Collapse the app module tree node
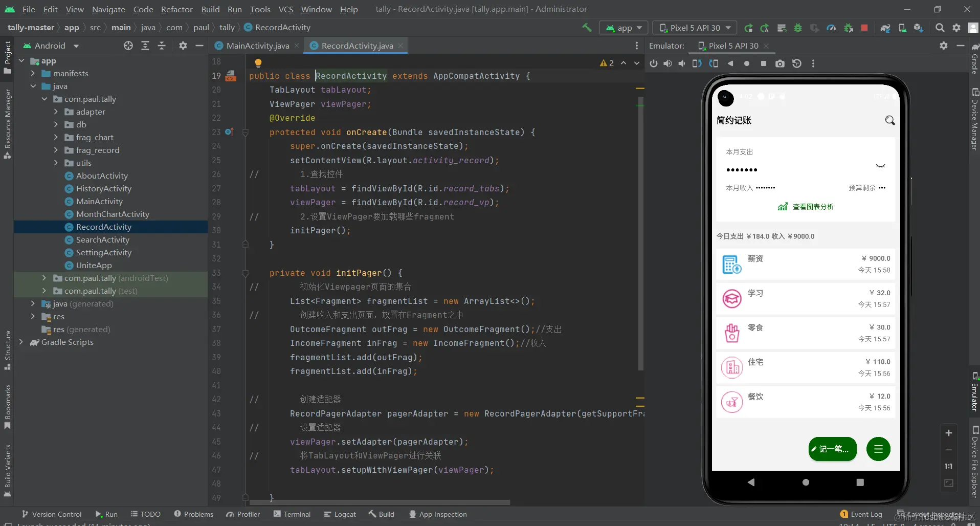The height and width of the screenshot is (526, 980). click(x=21, y=61)
